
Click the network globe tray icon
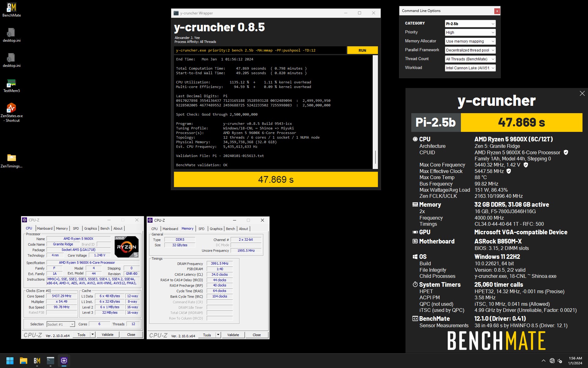tap(552, 361)
